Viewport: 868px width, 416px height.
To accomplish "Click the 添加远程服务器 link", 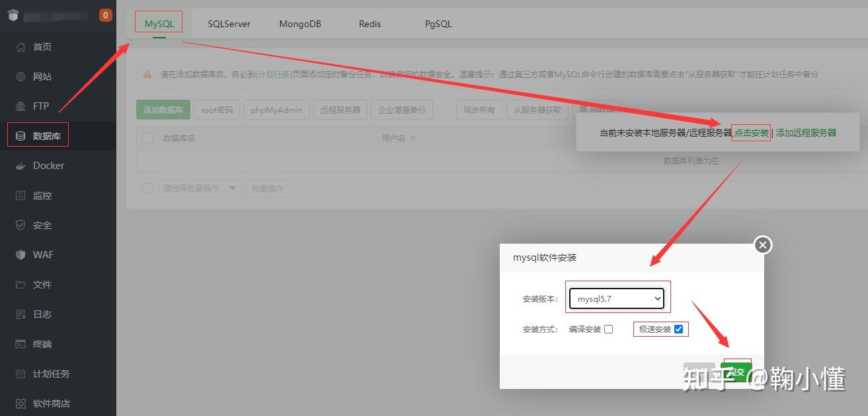I will click(806, 133).
